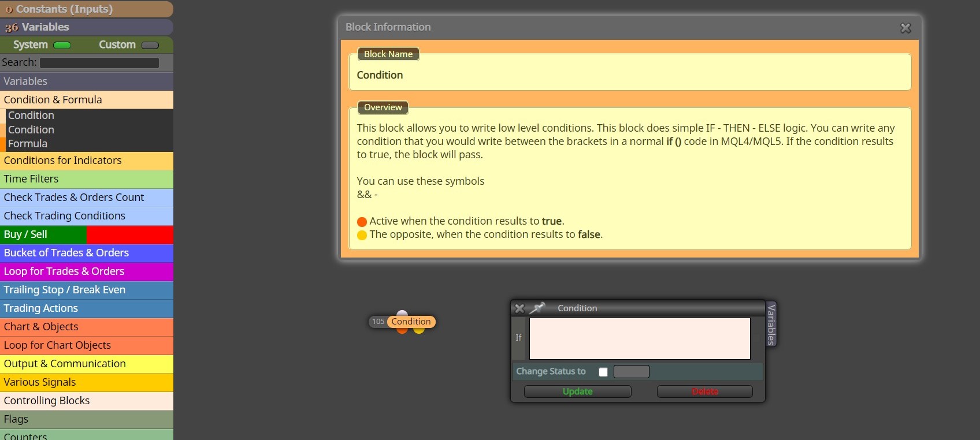Click the Variables section header in sidebar
This screenshot has height=440, width=980.
pos(87,81)
